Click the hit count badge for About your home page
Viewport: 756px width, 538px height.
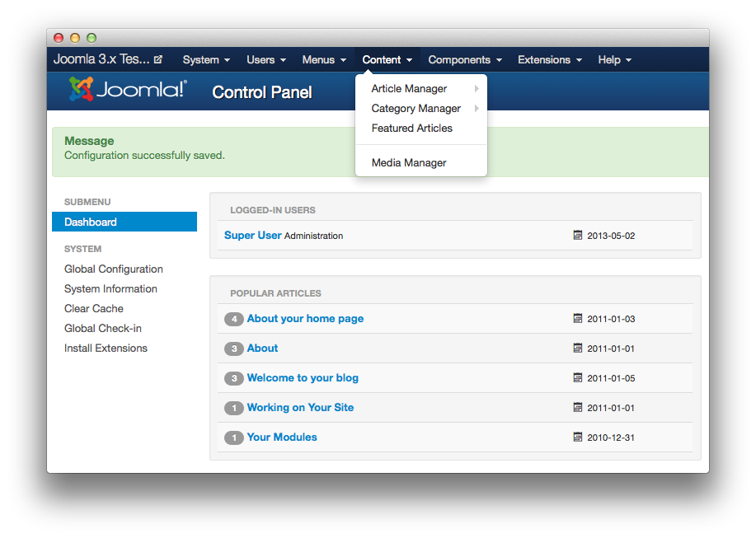point(234,319)
